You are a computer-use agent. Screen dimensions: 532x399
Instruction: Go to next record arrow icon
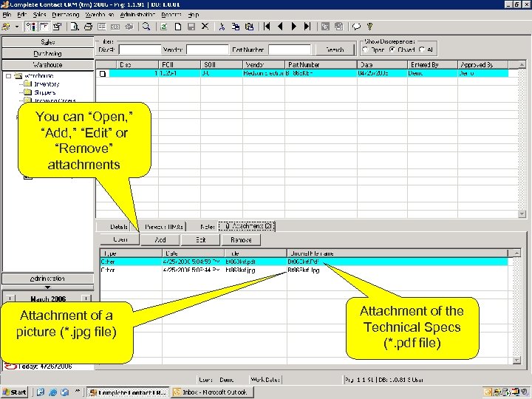coord(294,27)
